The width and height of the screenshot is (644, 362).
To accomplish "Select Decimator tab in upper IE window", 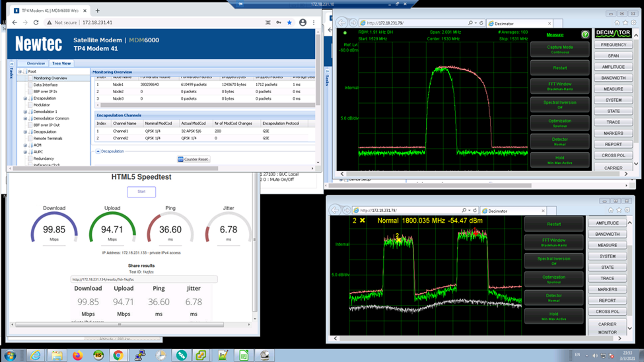I will [520, 23].
